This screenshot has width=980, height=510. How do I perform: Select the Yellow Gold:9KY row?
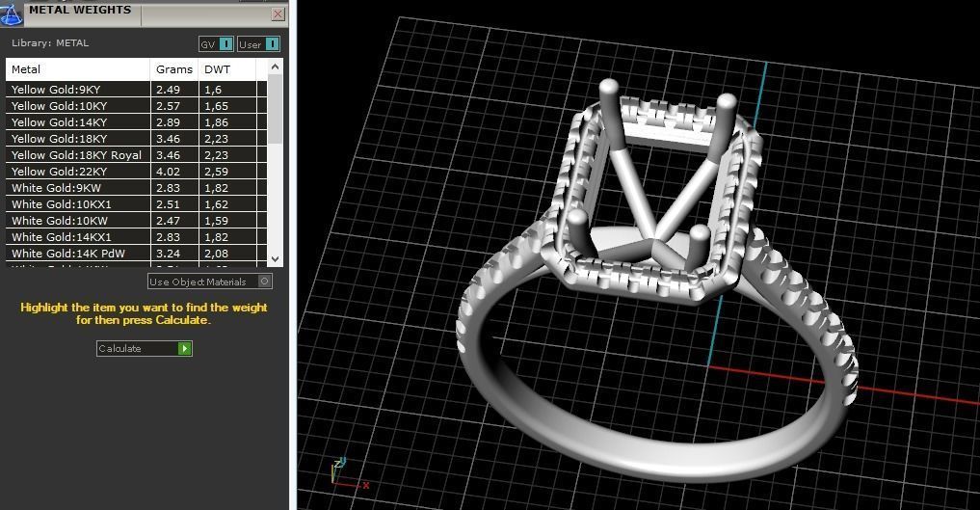136,90
